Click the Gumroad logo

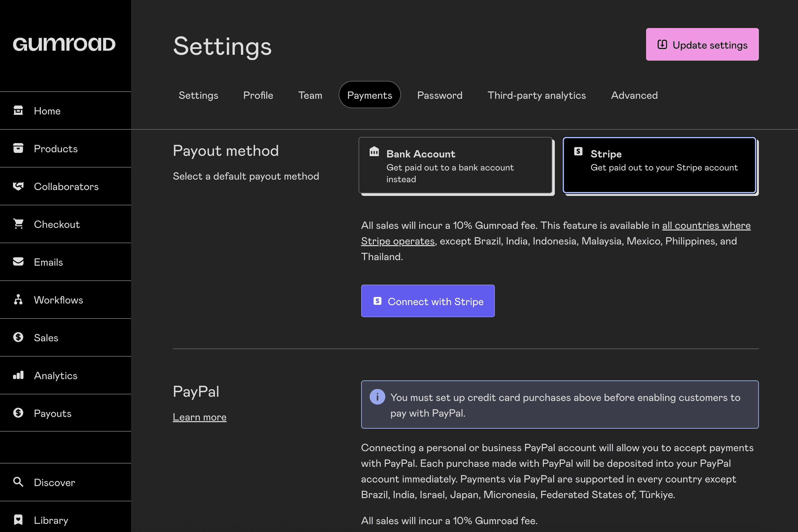pos(64,44)
